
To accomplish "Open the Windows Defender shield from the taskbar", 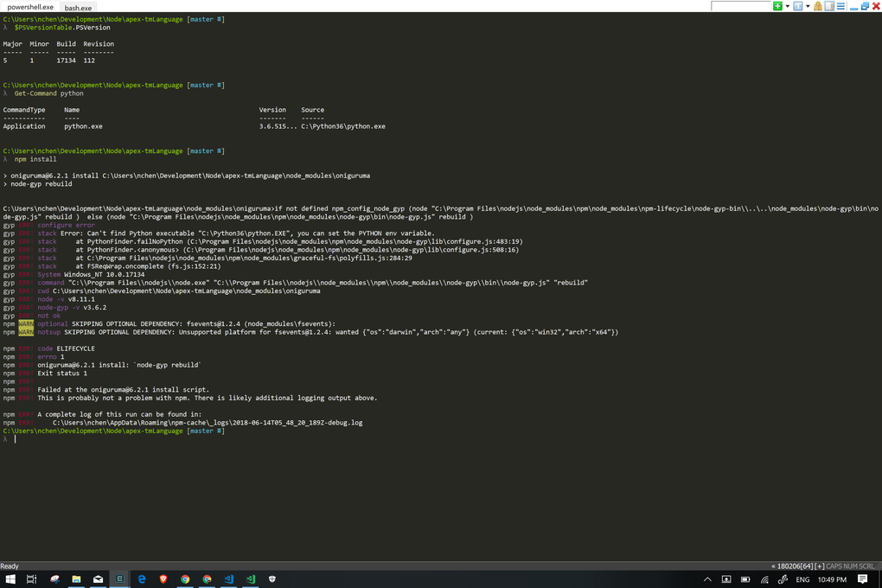I will point(270,579).
